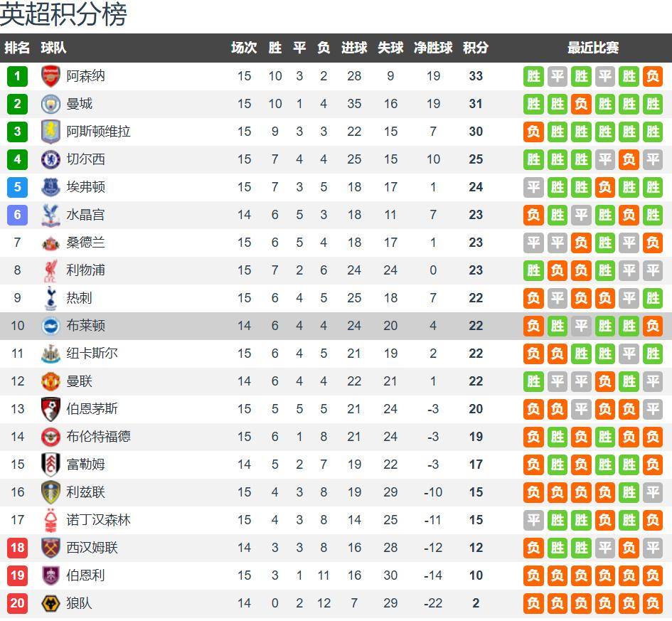
Task: Click the Liverpool club crest icon
Action: (51, 270)
